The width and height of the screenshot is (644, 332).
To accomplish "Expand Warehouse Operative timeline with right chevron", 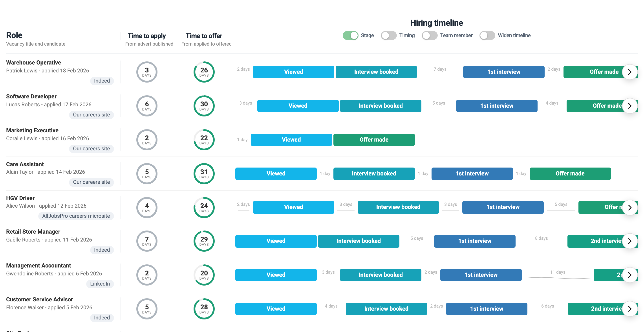I will click(629, 72).
